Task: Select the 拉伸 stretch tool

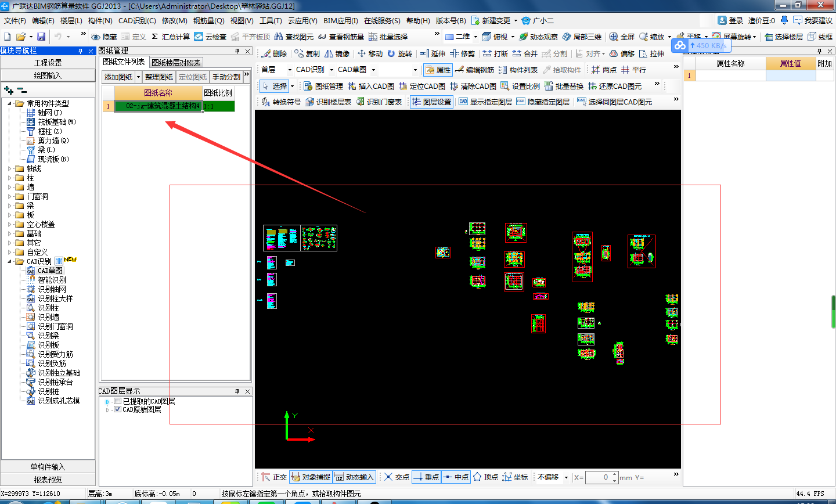Action: pos(651,53)
